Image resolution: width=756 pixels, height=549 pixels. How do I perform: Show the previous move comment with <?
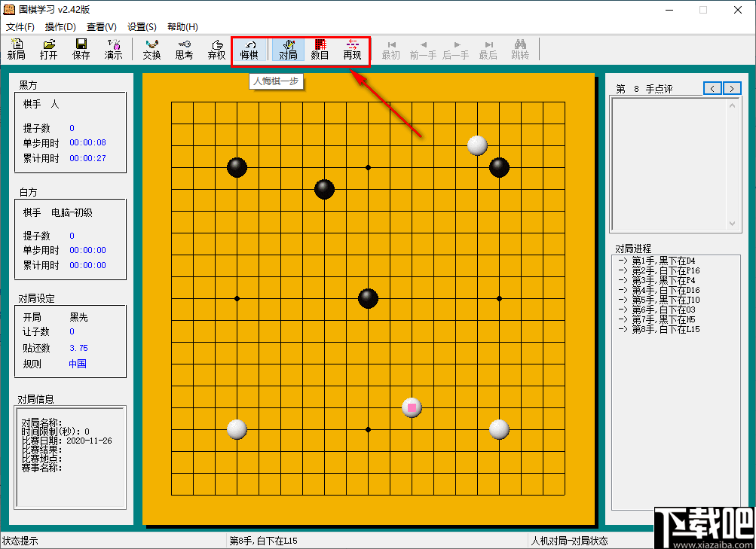[712, 88]
